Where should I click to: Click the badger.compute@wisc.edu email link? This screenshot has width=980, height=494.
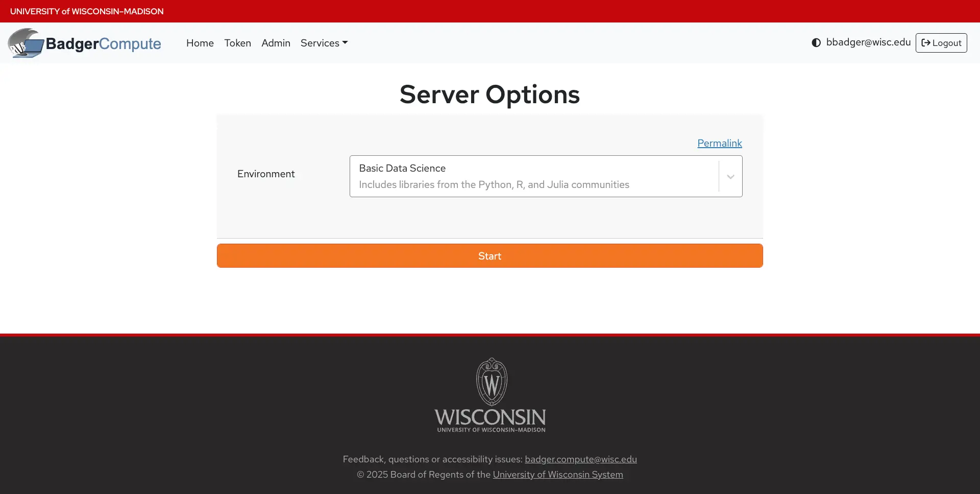(580, 459)
